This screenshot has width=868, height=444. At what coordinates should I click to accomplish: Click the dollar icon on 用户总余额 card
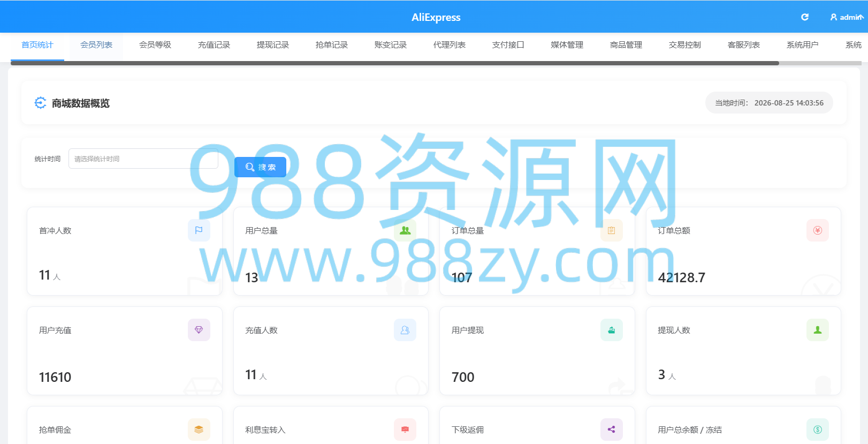point(818,430)
